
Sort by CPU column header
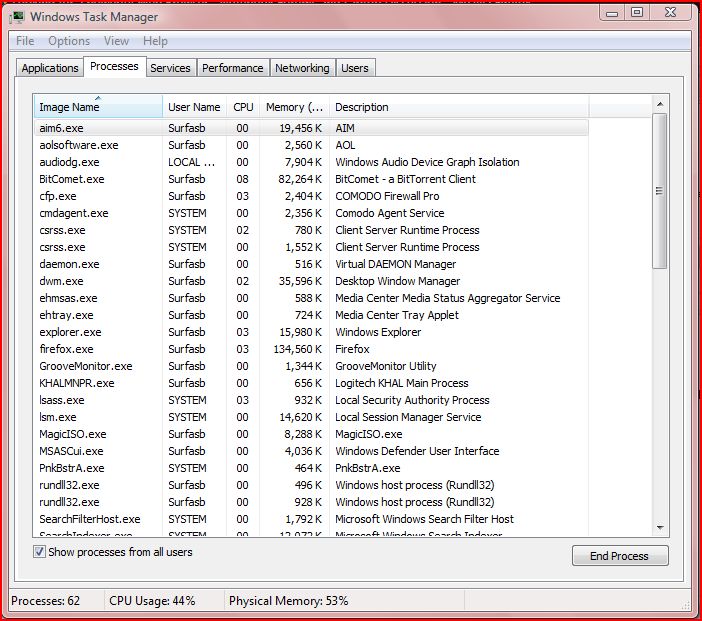[243, 107]
